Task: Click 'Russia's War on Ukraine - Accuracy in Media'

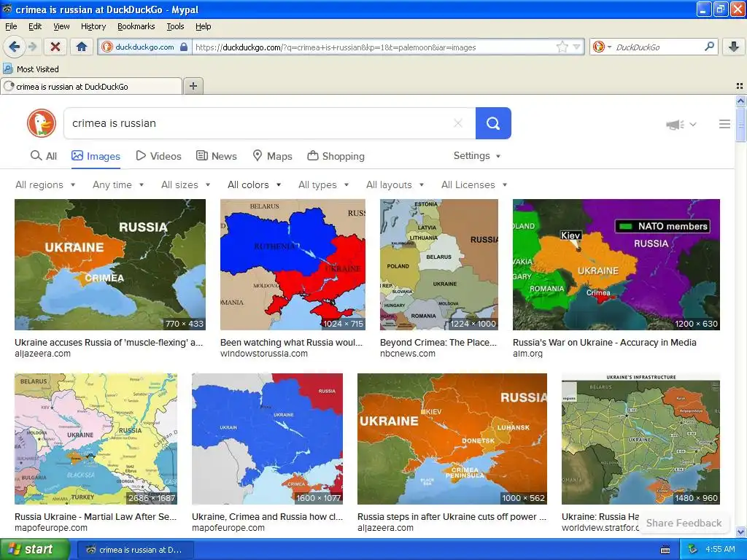Action: pos(605,343)
